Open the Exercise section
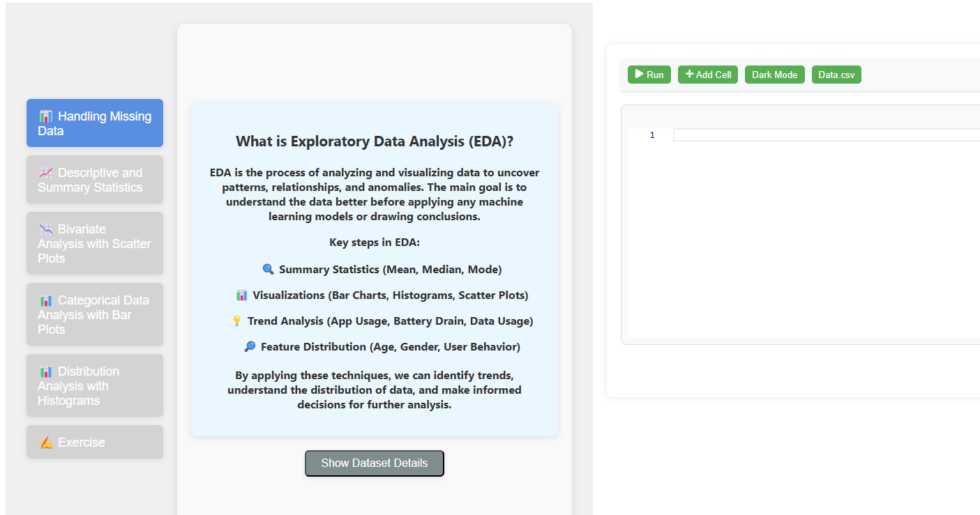980x515 pixels. pyautogui.click(x=95, y=442)
